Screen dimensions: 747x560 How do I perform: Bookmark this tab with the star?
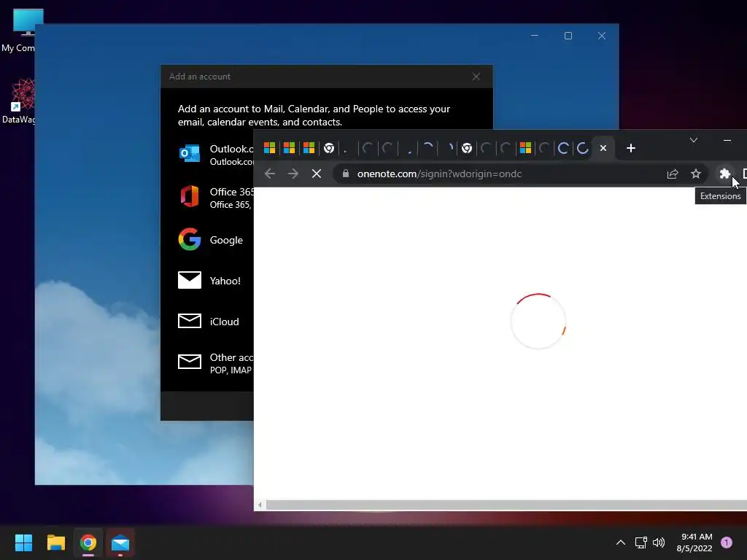click(695, 174)
